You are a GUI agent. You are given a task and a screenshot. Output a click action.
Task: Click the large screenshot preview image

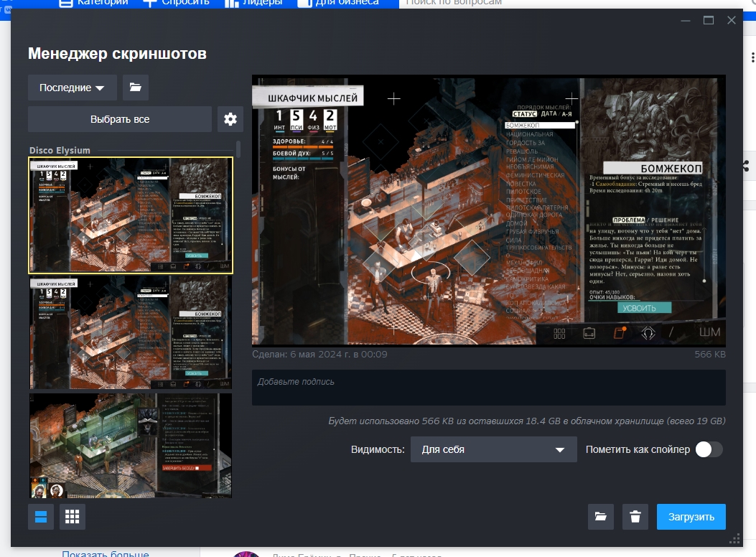(488, 210)
